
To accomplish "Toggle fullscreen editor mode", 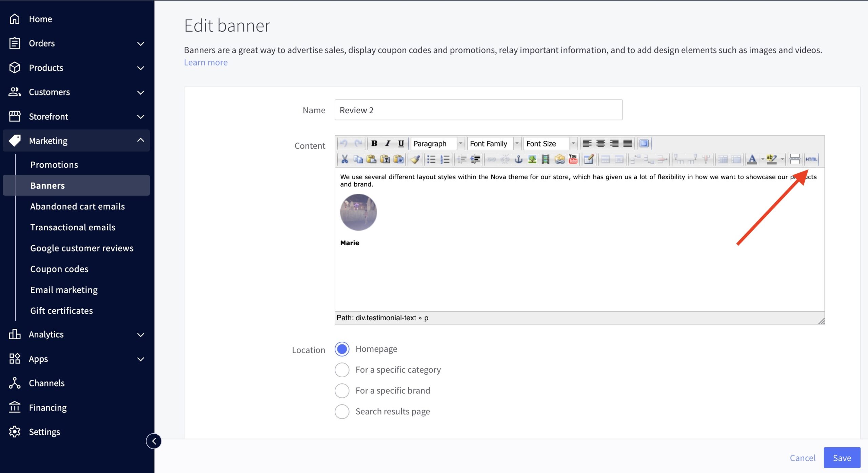I will click(x=644, y=144).
